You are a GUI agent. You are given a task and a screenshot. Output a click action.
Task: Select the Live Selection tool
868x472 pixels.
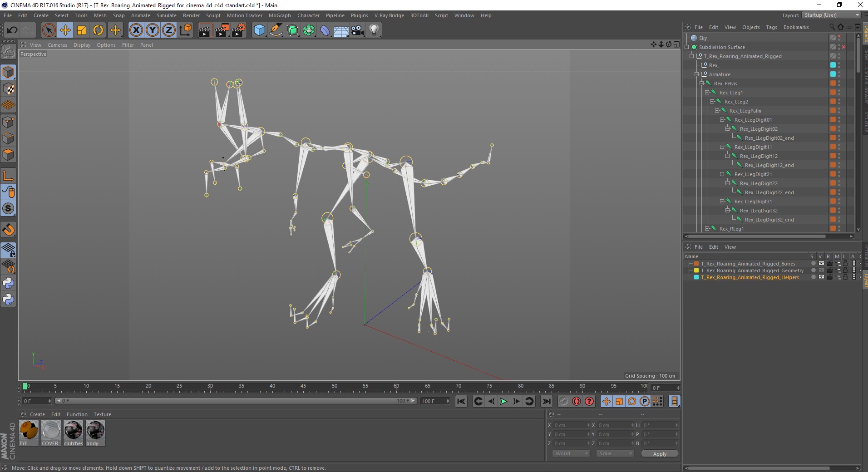[x=49, y=30]
